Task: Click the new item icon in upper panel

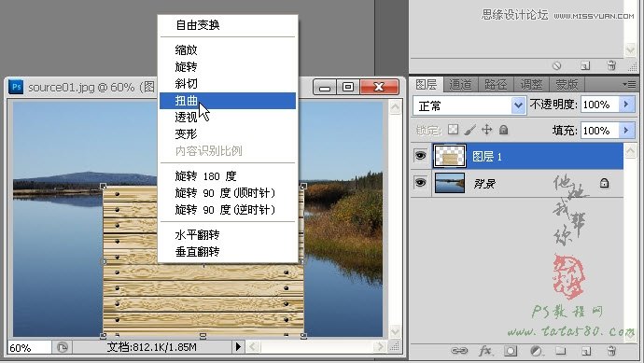Action: point(585,65)
